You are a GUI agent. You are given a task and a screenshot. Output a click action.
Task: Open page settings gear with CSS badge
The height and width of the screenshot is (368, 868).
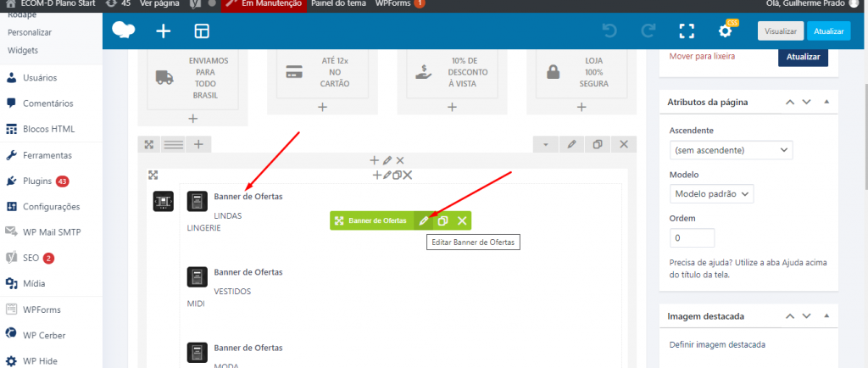[x=726, y=31]
